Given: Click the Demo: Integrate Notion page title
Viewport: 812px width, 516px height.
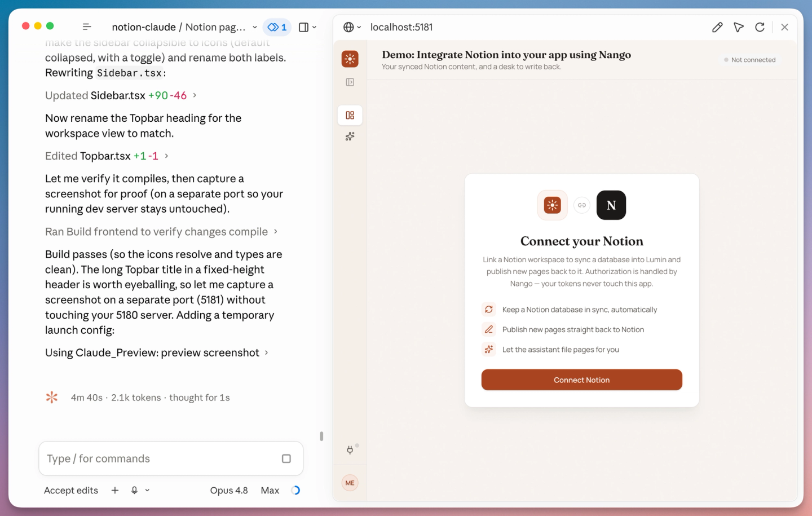Looking at the screenshot, I should (x=506, y=55).
